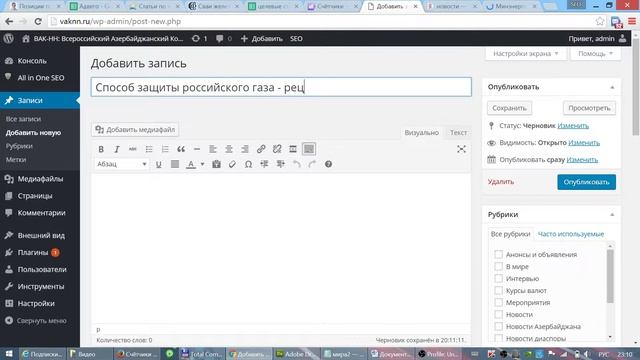The image size is (640, 360).
Task: Open the 'Часто используемые' categories tab
Action: (571, 234)
